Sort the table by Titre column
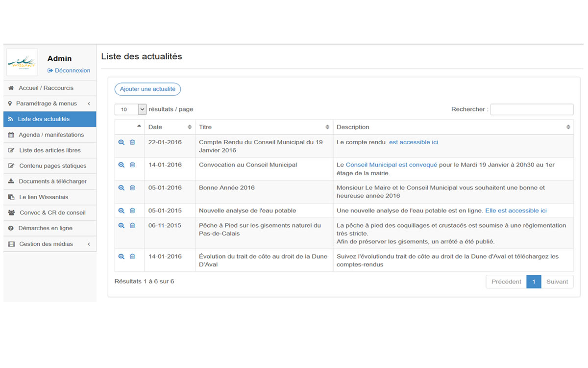Screen dimensions: 588x368 tap(264, 127)
